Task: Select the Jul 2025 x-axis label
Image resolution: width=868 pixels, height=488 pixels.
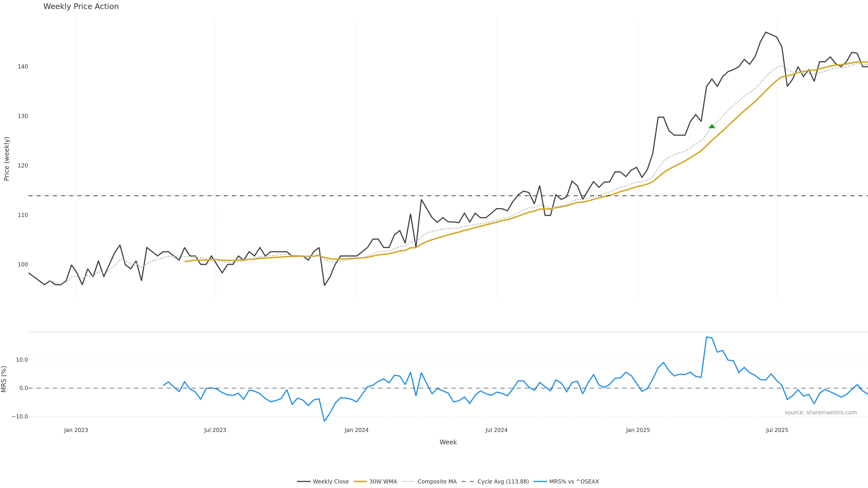Action: [x=777, y=430]
